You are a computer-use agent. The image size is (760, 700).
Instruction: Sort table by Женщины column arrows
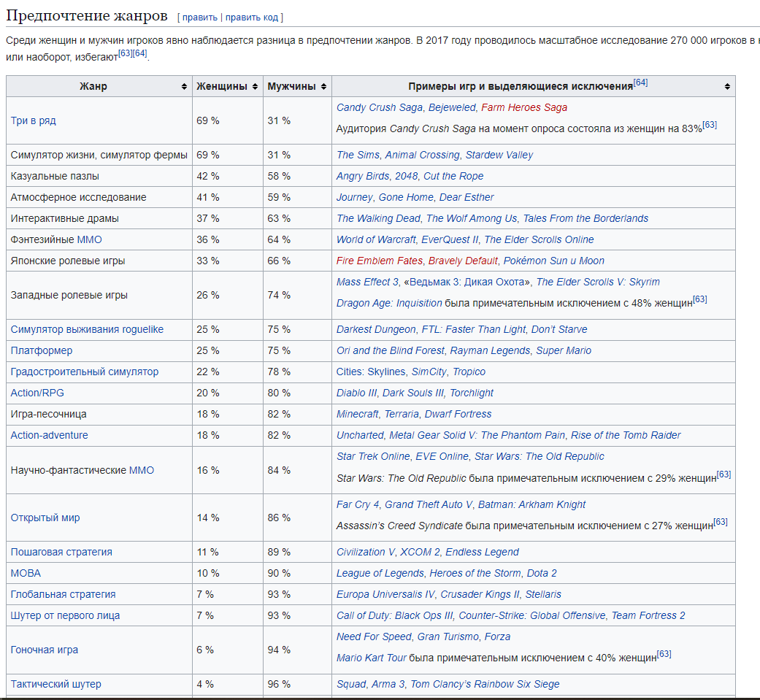pos(256,86)
